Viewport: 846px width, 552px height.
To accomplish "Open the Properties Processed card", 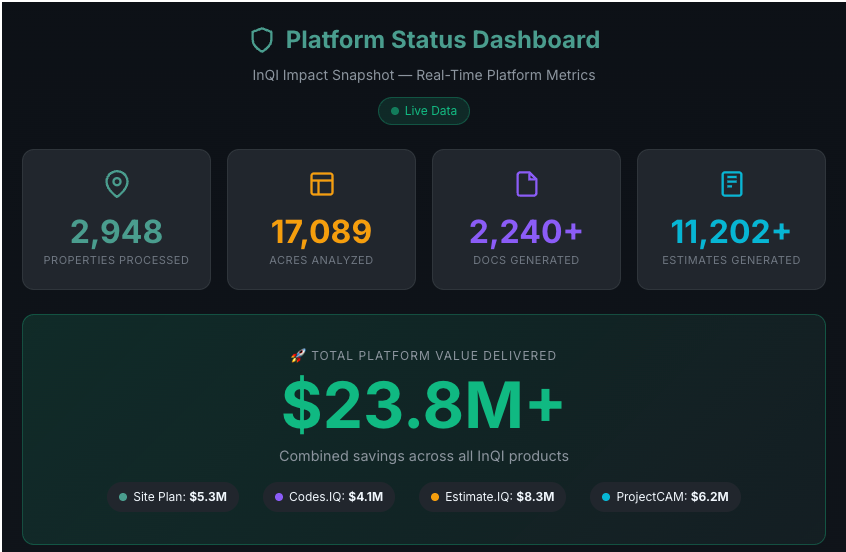I will pyautogui.click(x=117, y=220).
